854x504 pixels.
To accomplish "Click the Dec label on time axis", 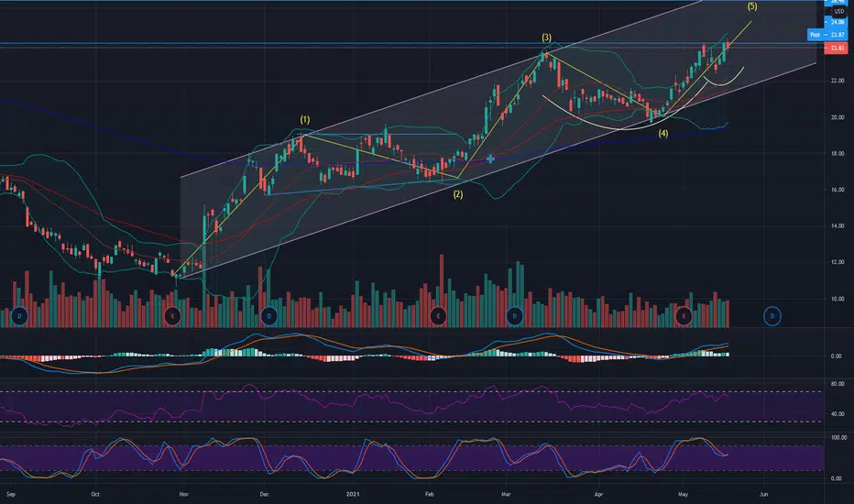I will (264, 495).
